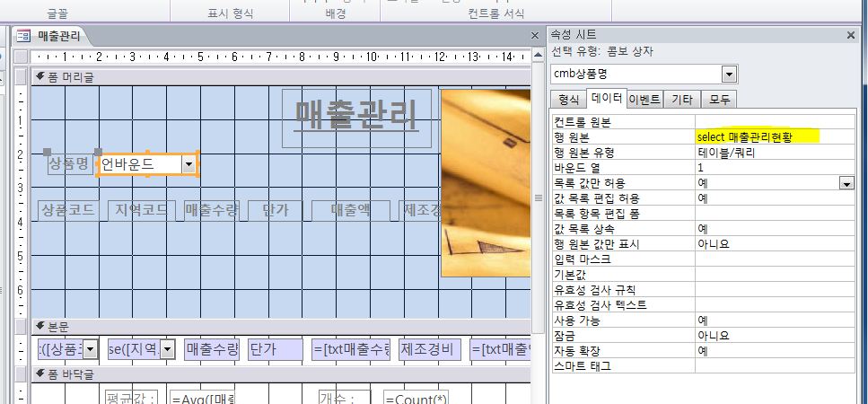Click the =Count(*) text box in footer

click(415, 398)
